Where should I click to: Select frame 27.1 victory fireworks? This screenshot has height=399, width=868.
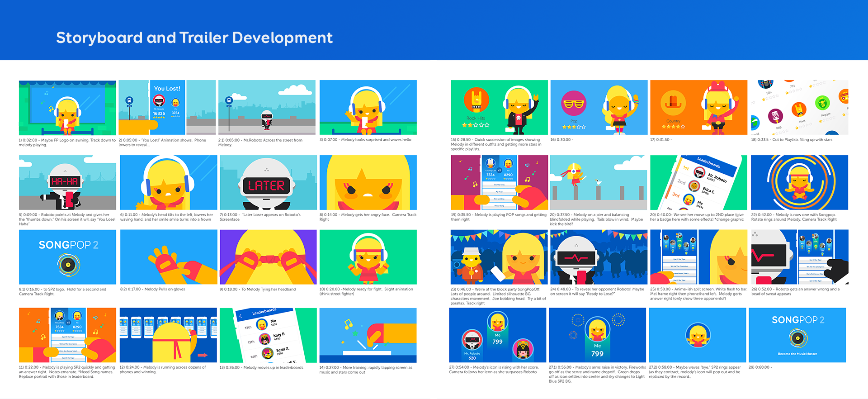[598, 335]
